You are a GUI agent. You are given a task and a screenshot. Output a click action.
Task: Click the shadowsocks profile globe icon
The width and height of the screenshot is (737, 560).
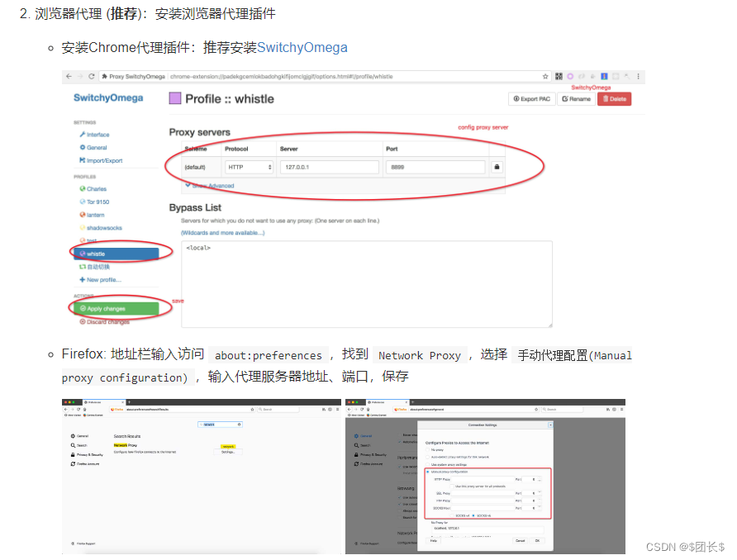(83, 228)
